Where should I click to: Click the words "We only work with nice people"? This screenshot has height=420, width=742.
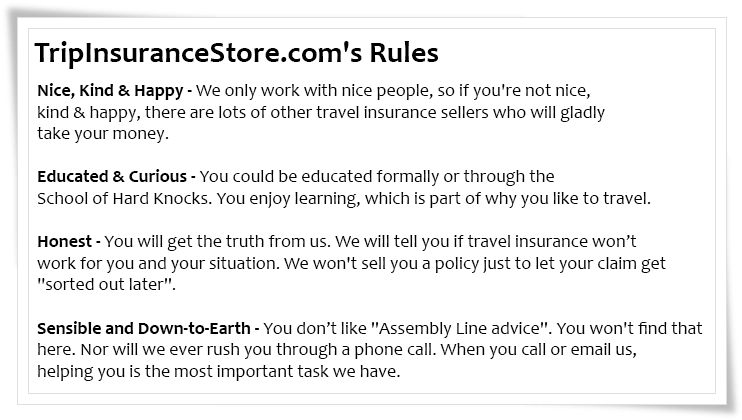[x=313, y=91]
